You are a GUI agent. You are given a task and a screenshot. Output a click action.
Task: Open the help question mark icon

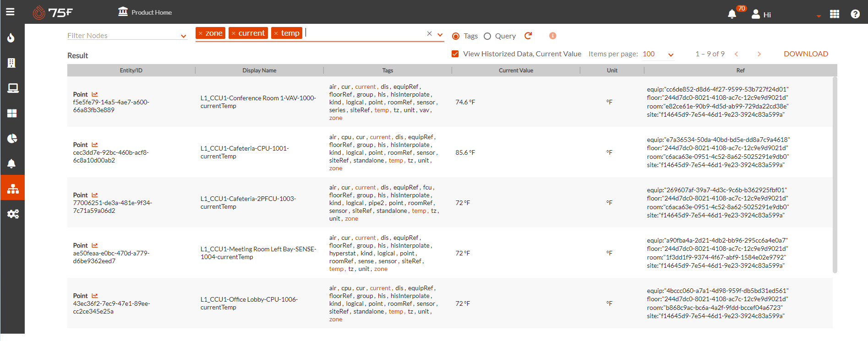855,14
